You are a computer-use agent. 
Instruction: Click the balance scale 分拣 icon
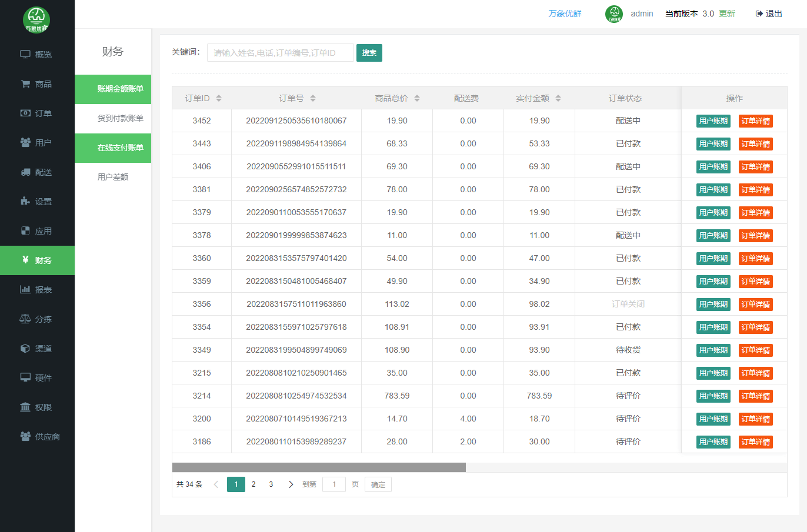pos(25,319)
